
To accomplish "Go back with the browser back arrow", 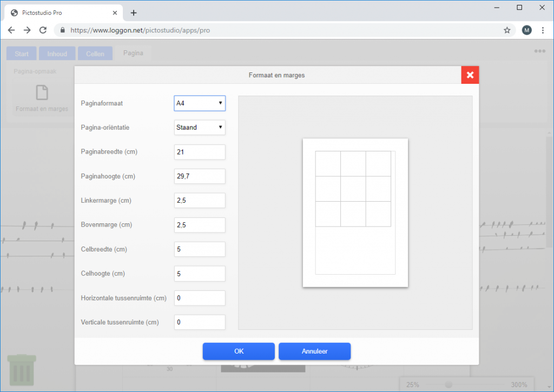I will [x=11, y=30].
